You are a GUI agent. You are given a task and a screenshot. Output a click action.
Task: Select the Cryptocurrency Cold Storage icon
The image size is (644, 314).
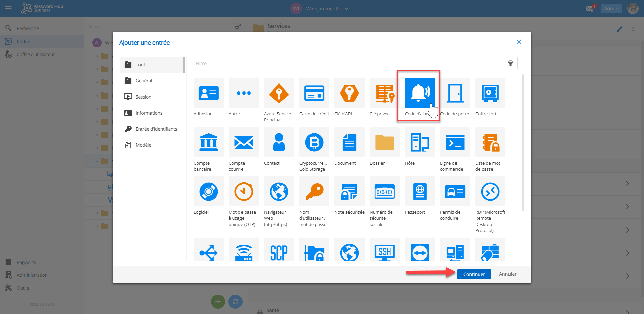click(x=314, y=142)
